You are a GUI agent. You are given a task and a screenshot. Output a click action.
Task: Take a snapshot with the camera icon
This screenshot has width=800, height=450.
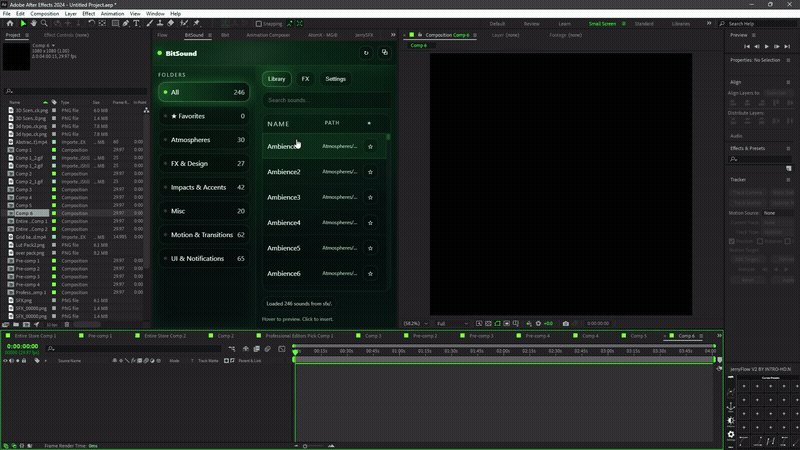click(565, 323)
